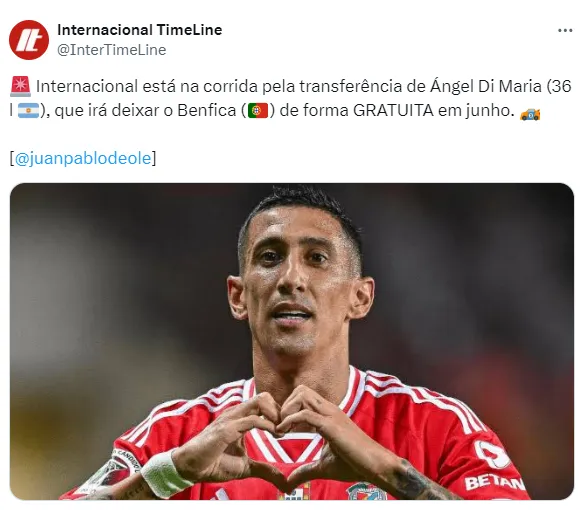Open the three-dot more options menu

pyautogui.click(x=565, y=31)
